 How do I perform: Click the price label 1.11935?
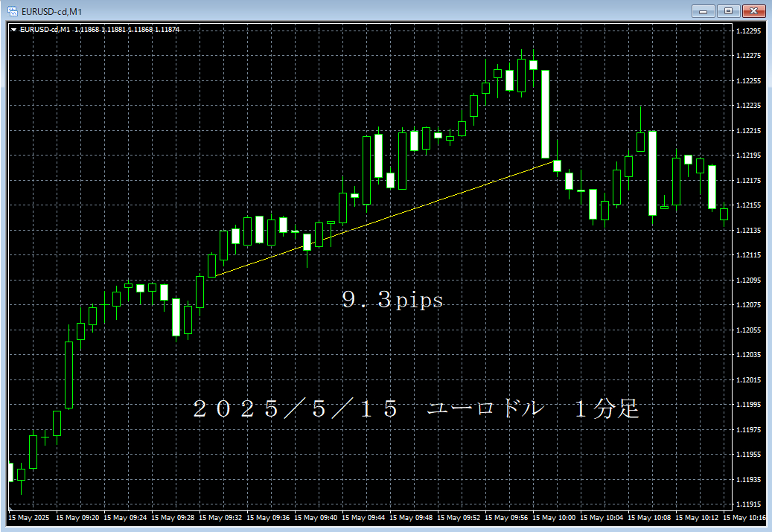pos(748,479)
